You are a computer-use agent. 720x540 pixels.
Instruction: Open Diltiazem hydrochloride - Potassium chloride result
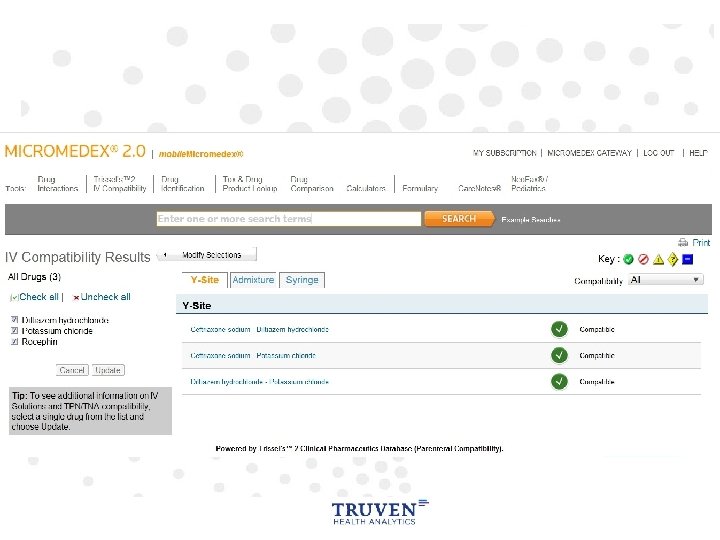(x=259, y=382)
